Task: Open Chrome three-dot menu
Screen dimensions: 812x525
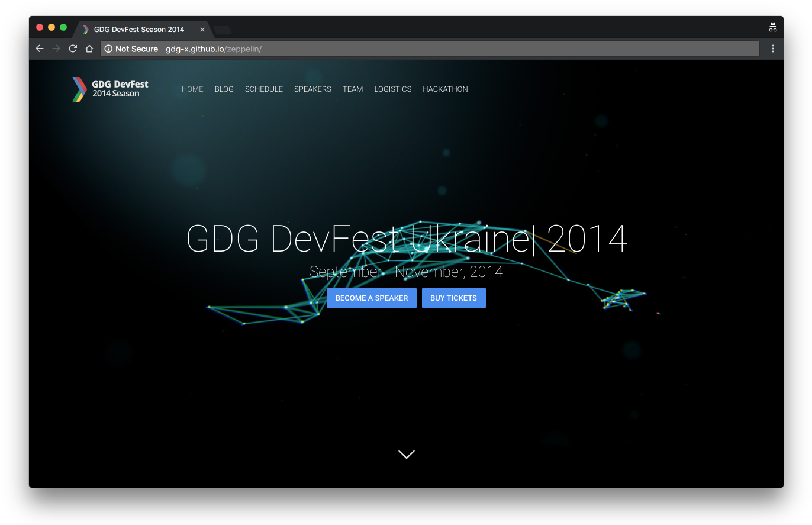Action: [772, 49]
